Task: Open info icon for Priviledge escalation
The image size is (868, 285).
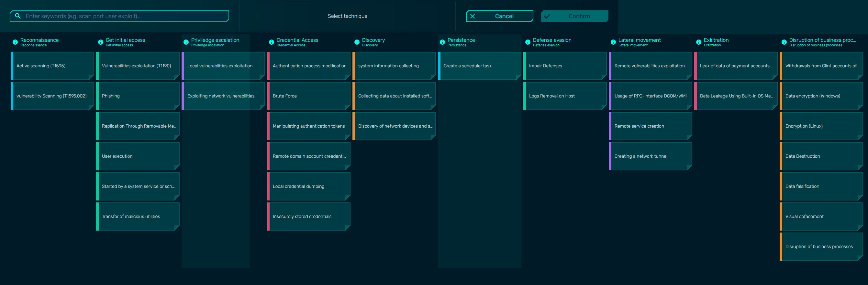Action: tap(186, 42)
